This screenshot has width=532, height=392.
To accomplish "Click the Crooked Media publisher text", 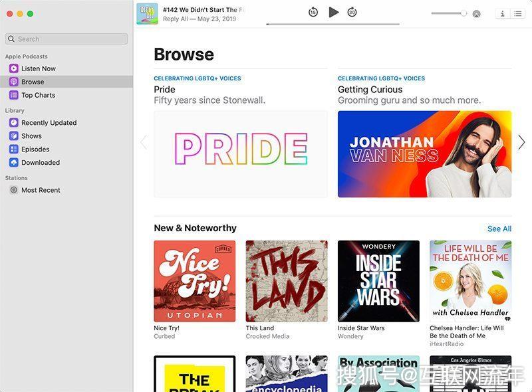I will [x=268, y=336].
